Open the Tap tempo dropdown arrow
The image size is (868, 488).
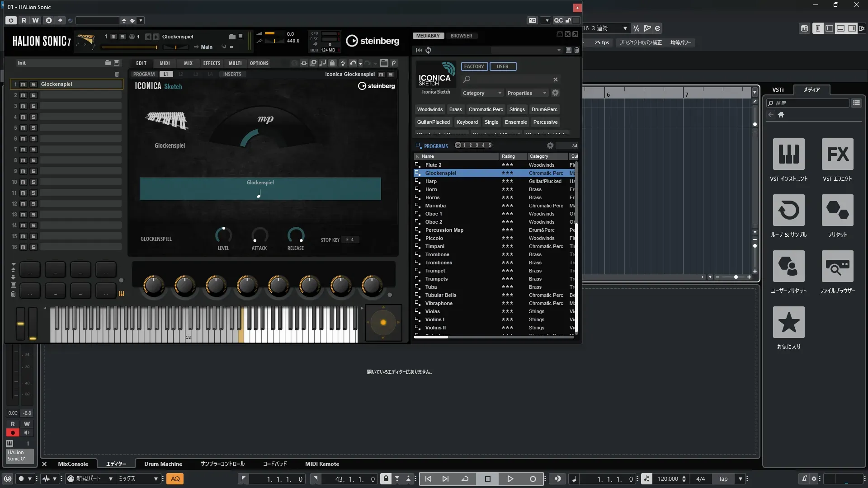click(x=740, y=479)
